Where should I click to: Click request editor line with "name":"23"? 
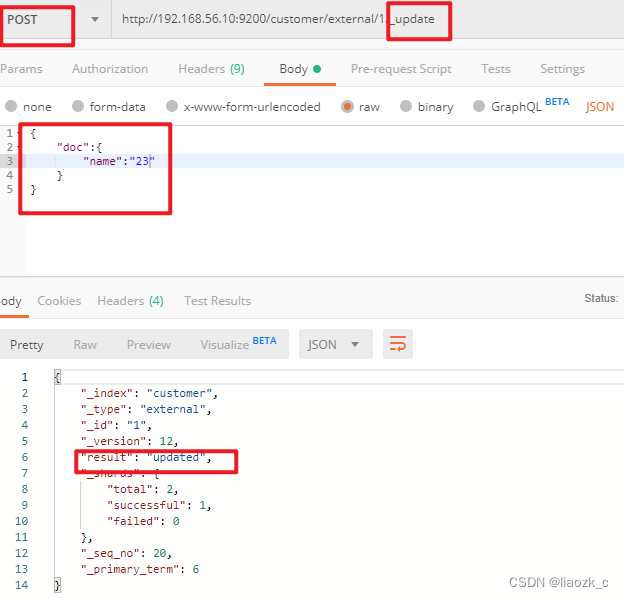tap(324, 161)
